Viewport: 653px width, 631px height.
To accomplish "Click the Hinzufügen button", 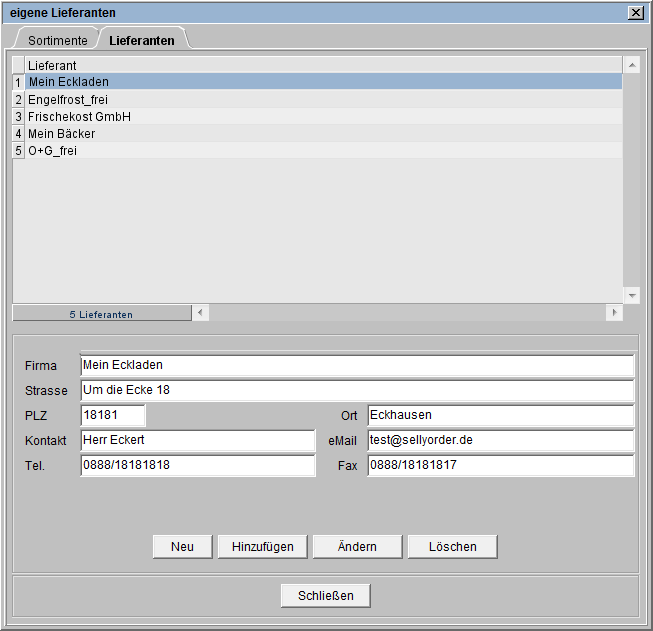I will coord(263,546).
